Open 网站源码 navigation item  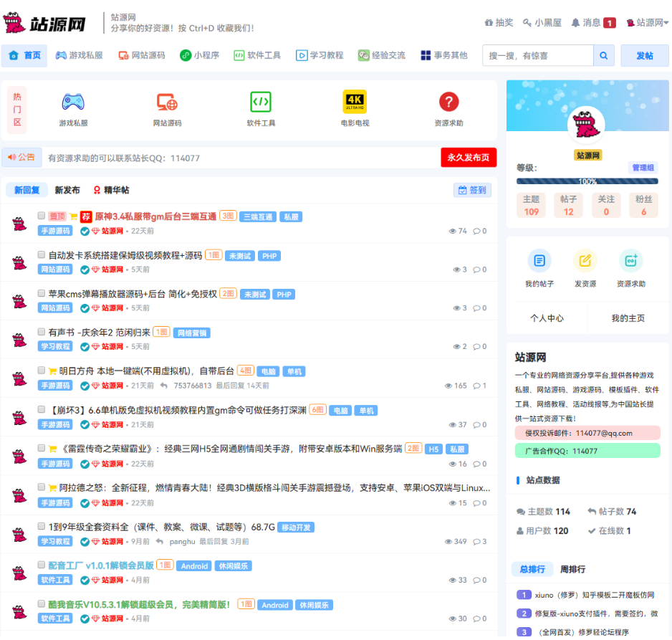tap(142, 55)
